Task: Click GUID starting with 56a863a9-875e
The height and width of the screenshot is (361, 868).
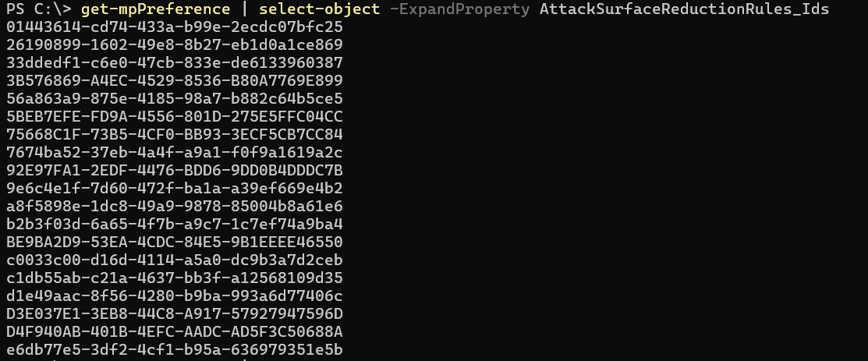Action: click(175, 98)
